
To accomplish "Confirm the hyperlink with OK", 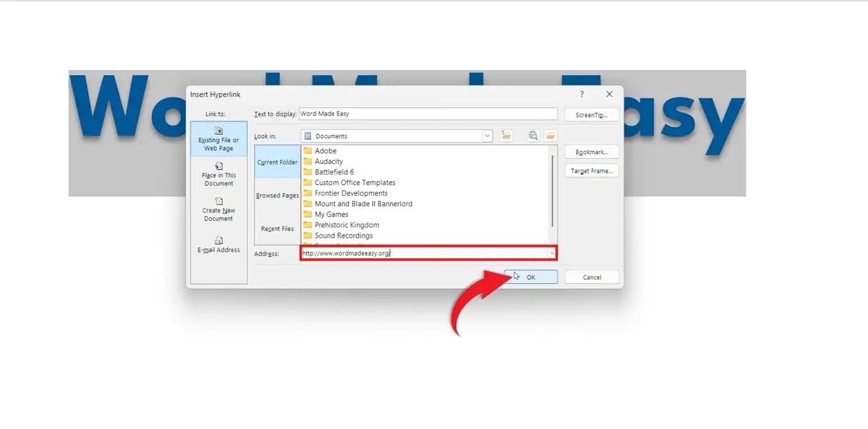I will click(531, 277).
